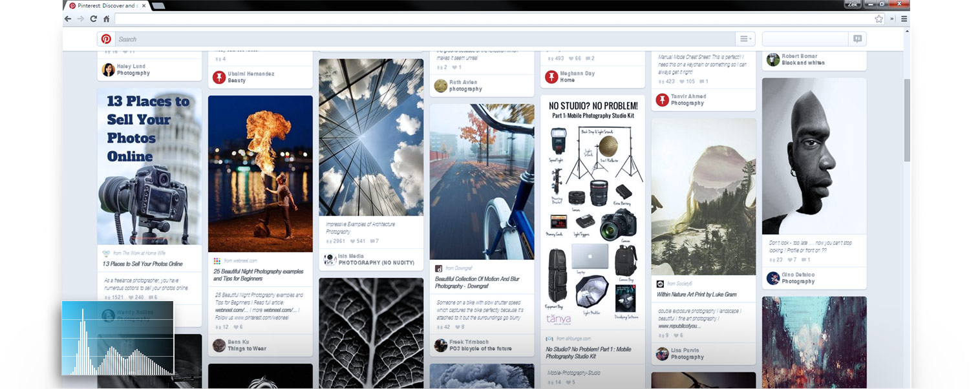
Task: Open the mobile photography studio kit image
Action: (593, 213)
